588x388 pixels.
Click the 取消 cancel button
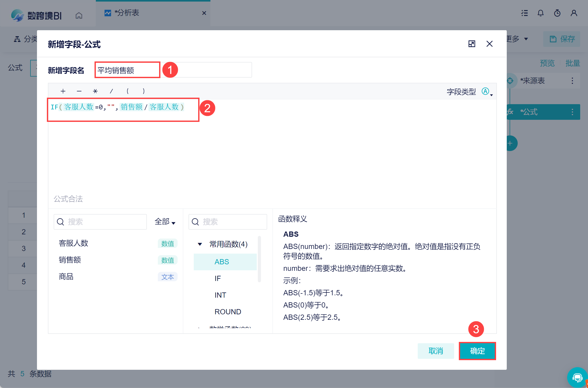coord(436,351)
